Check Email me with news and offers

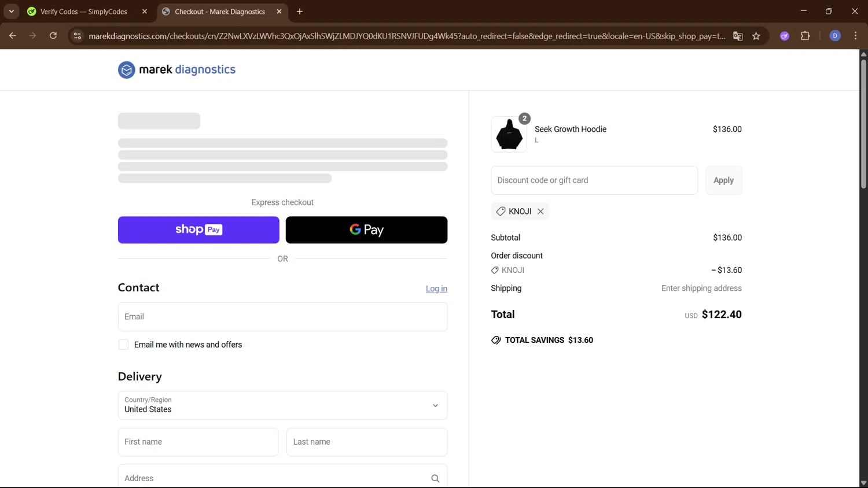pyautogui.click(x=123, y=345)
